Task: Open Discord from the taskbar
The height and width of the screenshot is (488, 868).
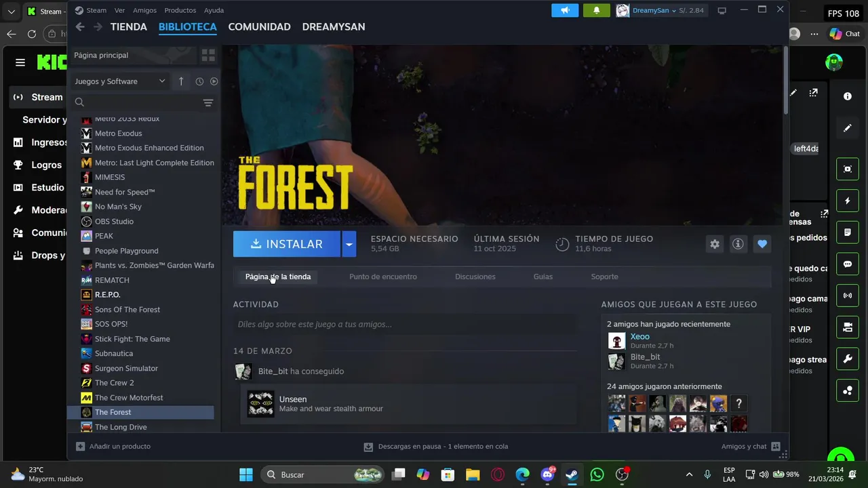Action: coord(547,474)
